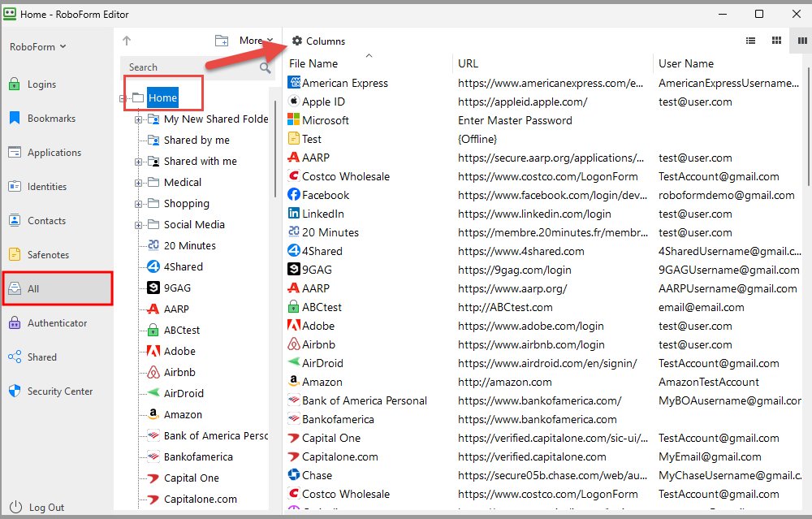Expand the Medical folder node
812x519 pixels.
pos(138,183)
